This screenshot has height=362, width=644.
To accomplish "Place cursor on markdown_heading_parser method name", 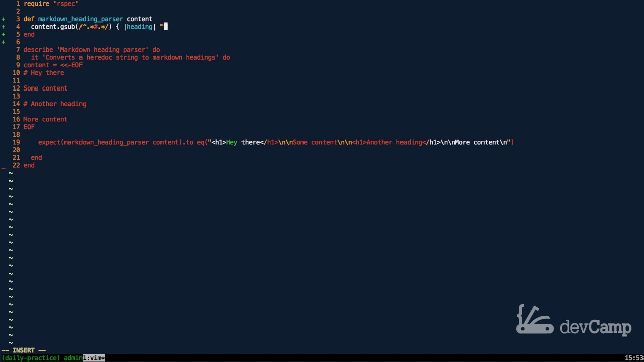I will coord(80,19).
